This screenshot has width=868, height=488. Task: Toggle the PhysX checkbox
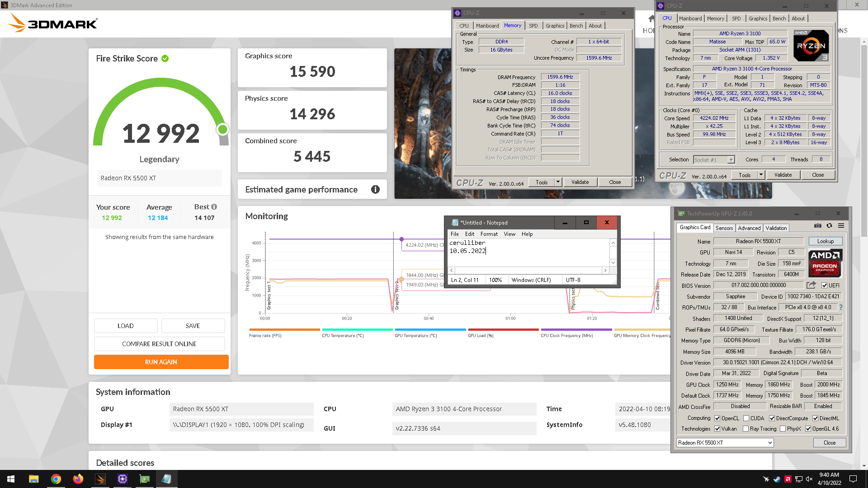click(783, 429)
